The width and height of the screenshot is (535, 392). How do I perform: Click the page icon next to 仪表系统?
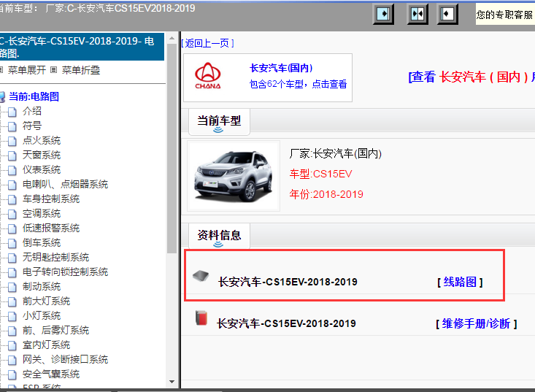click(12, 170)
